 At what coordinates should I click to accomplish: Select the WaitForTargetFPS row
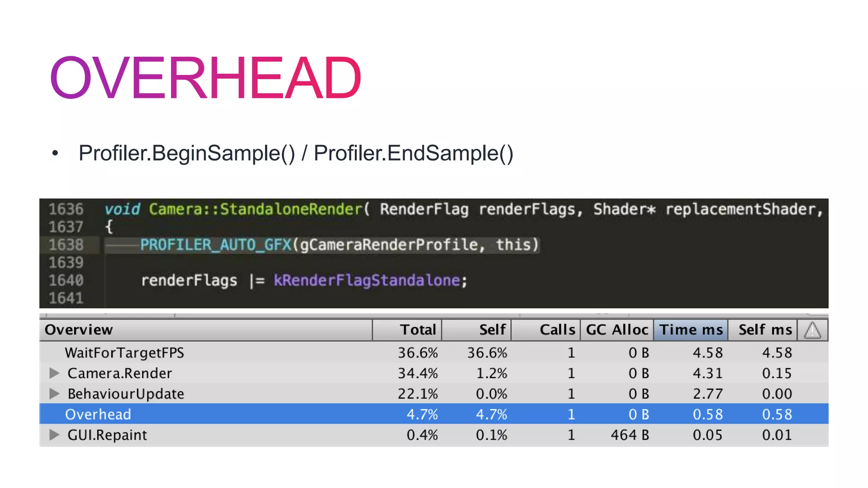(x=124, y=353)
